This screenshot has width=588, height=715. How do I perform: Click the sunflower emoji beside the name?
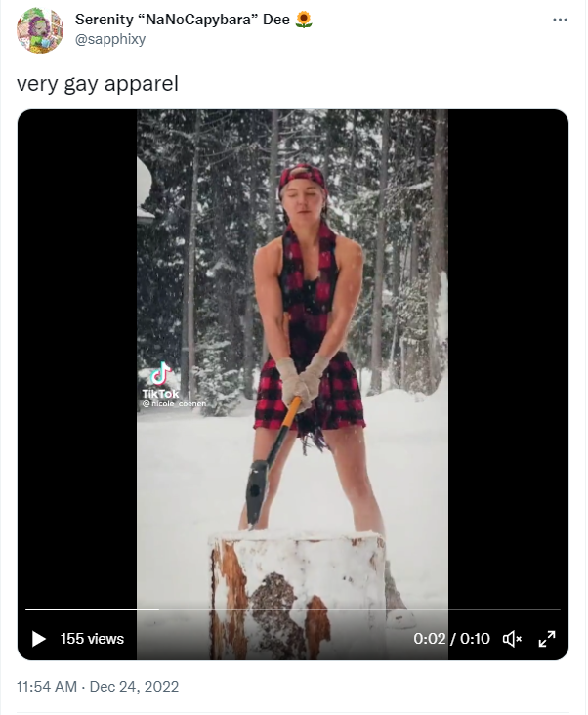tap(304, 20)
